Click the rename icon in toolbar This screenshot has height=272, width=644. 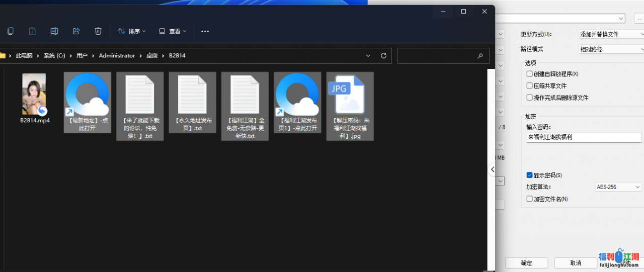coord(54,31)
